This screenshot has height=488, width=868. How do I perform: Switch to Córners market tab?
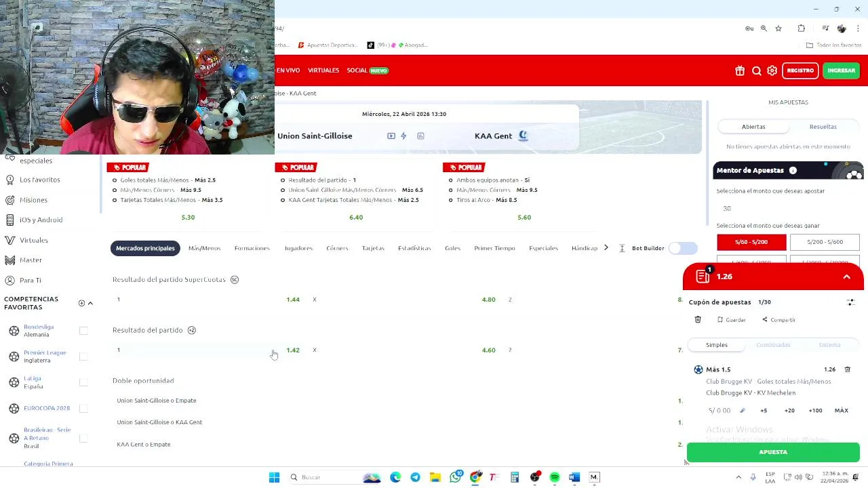pos(337,248)
